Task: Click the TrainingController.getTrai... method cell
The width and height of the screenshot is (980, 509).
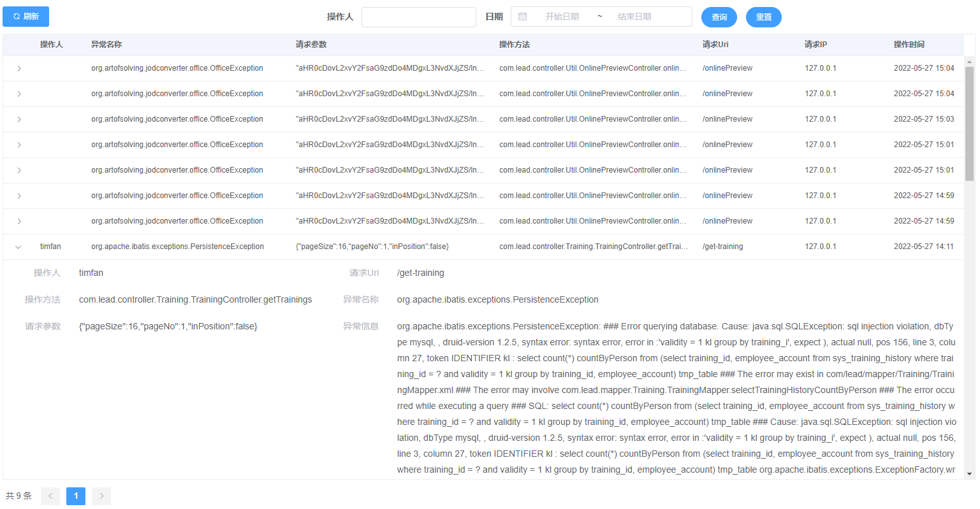Action: pos(594,247)
